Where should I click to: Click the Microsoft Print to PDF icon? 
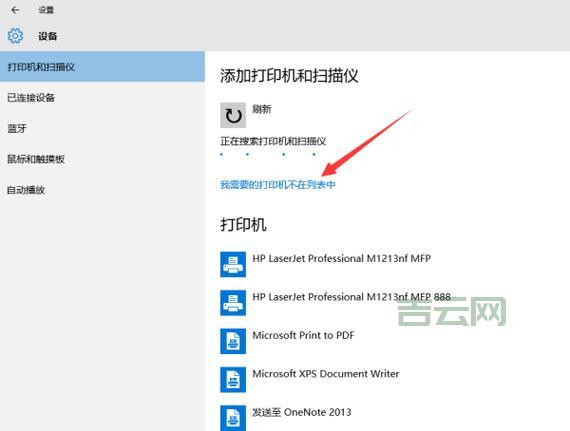(233, 341)
